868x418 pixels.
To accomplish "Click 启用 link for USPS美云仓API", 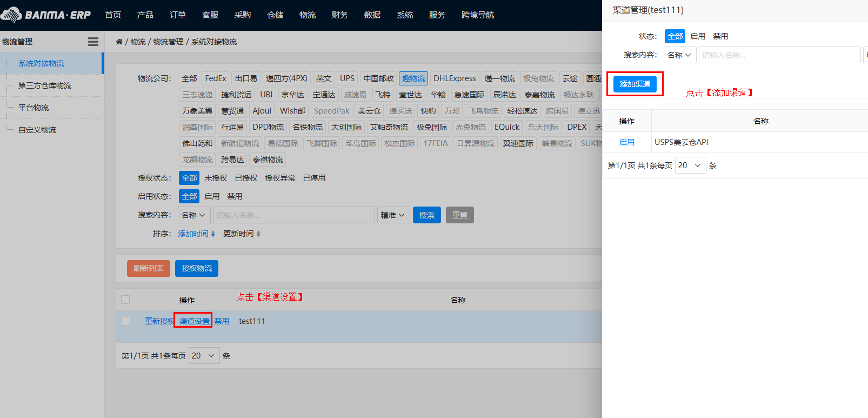I will (626, 142).
